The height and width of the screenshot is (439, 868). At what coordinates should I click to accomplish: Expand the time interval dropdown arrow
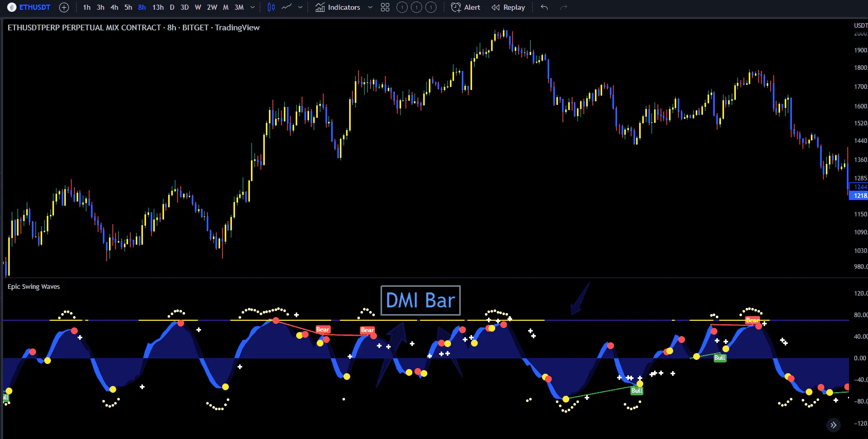252,7
